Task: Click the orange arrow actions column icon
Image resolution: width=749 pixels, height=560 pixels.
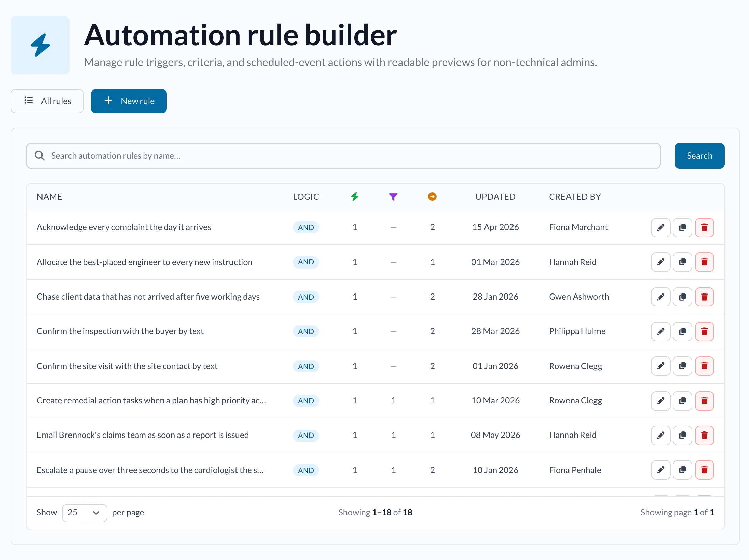Action: pos(432,197)
